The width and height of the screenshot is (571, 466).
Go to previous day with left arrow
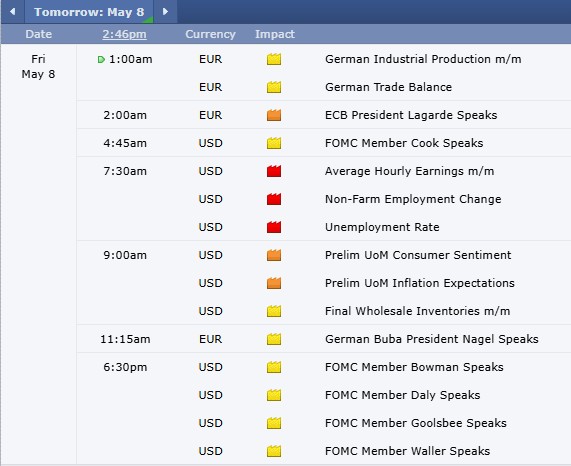pos(13,12)
